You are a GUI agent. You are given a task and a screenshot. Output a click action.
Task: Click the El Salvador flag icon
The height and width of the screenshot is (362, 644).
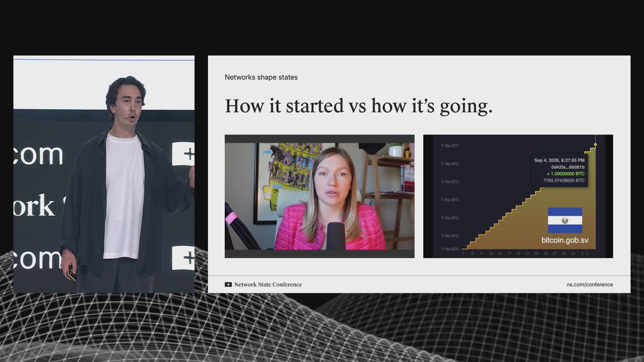pos(565,220)
